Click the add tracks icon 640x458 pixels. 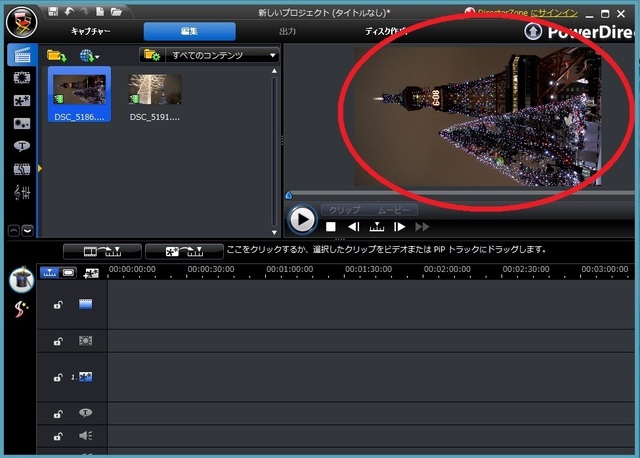[x=91, y=273]
